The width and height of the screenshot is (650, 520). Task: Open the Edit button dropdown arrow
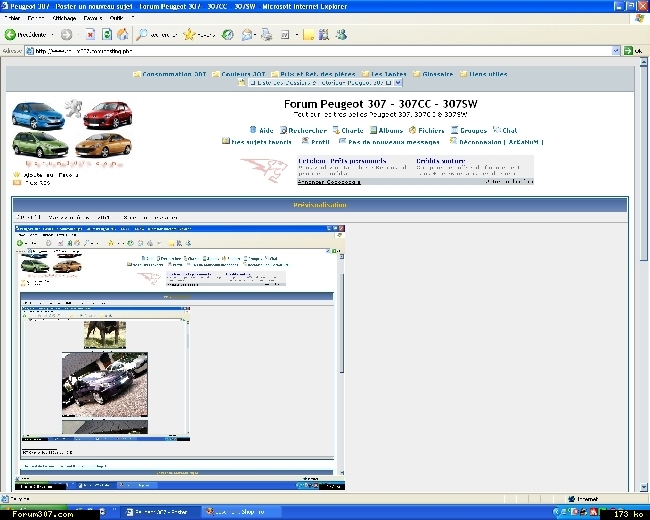point(297,35)
